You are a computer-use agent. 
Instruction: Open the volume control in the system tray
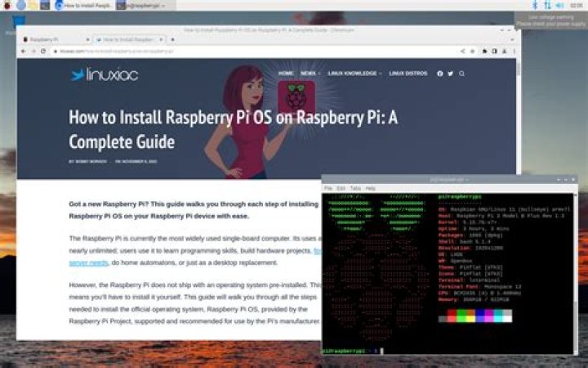(x=559, y=5)
